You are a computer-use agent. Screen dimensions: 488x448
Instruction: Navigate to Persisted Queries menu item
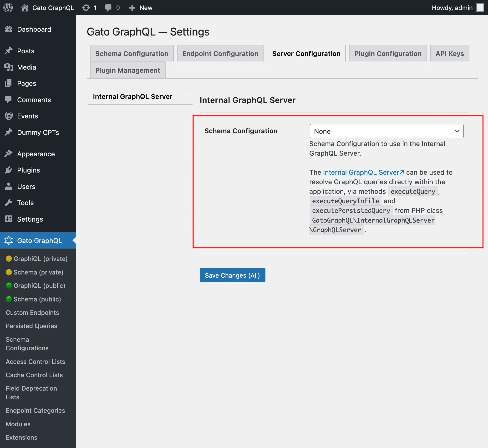click(31, 326)
